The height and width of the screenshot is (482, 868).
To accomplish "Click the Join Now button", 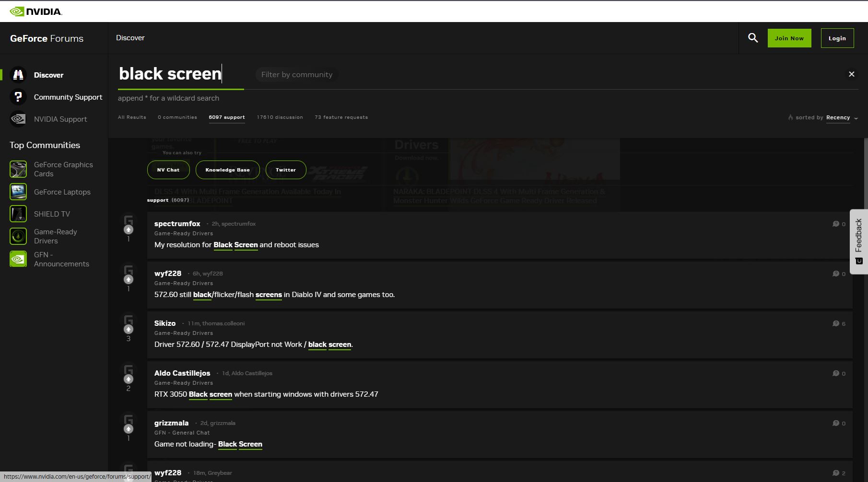I will click(x=789, y=38).
